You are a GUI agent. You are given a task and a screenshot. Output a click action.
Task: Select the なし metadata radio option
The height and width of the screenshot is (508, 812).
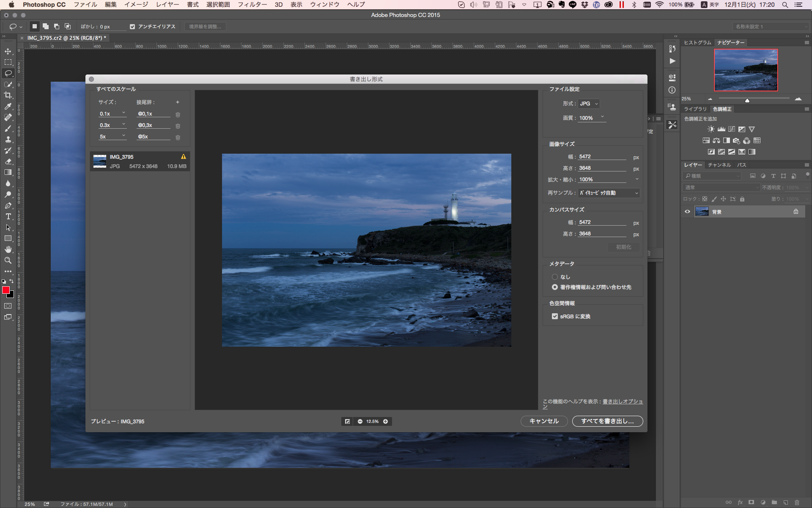coord(554,277)
